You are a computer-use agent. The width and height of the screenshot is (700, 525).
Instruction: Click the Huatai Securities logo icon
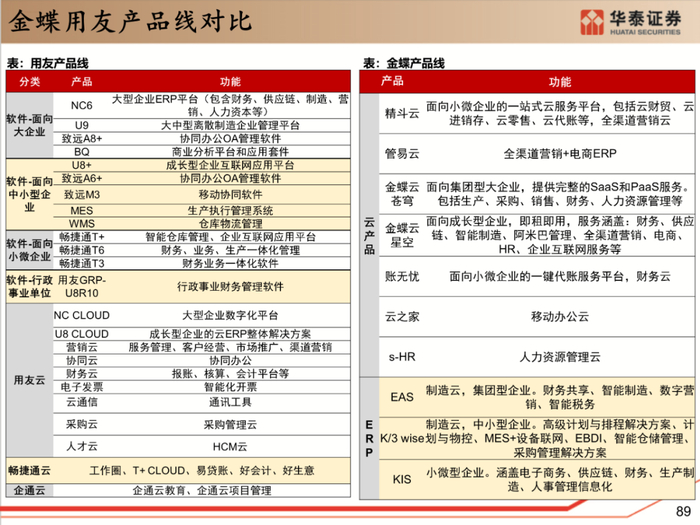[592, 22]
